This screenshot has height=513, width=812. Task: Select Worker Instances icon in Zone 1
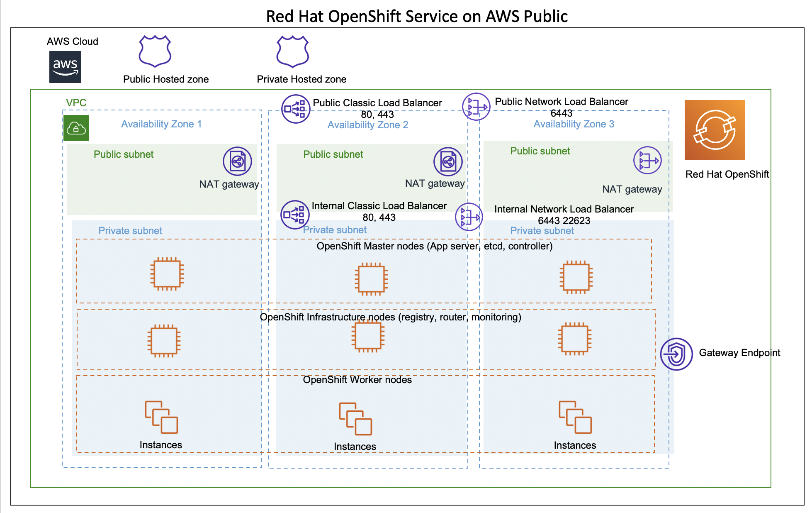pos(161,417)
